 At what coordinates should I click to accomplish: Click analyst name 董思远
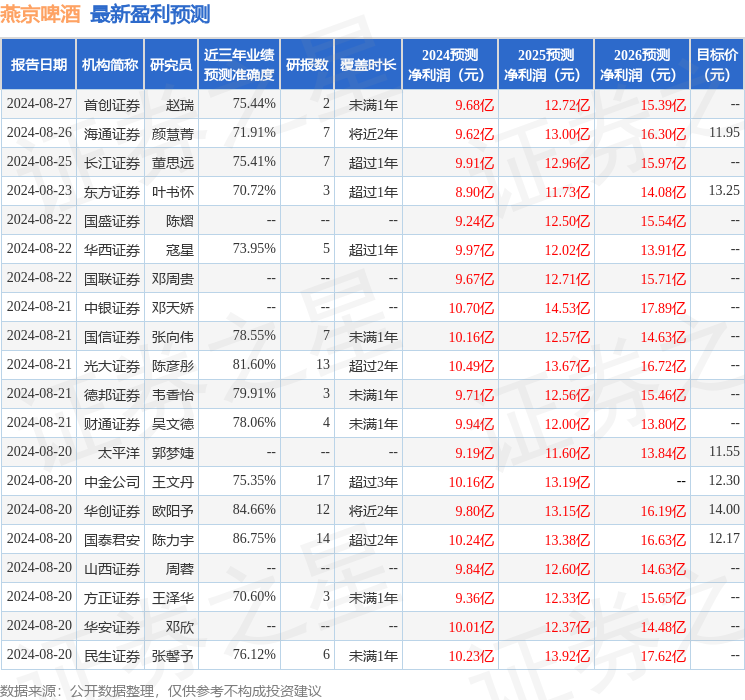(172, 163)
